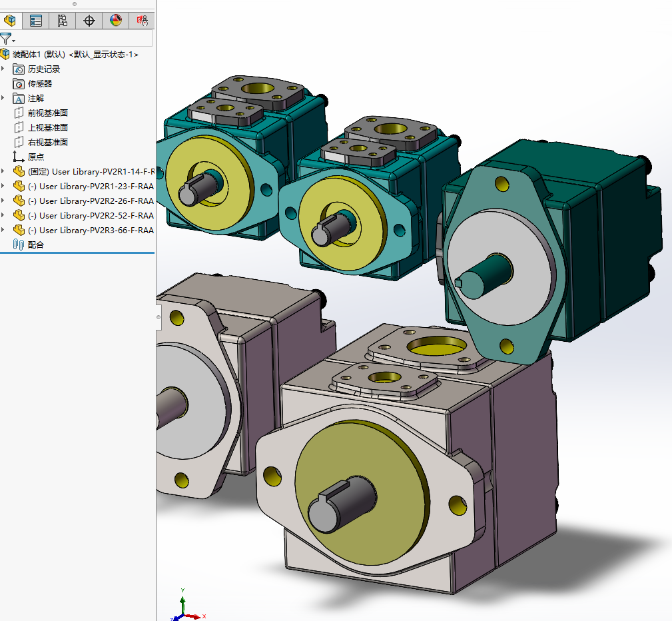Select the 上视基准面 plane

click(x=48, y=127)
